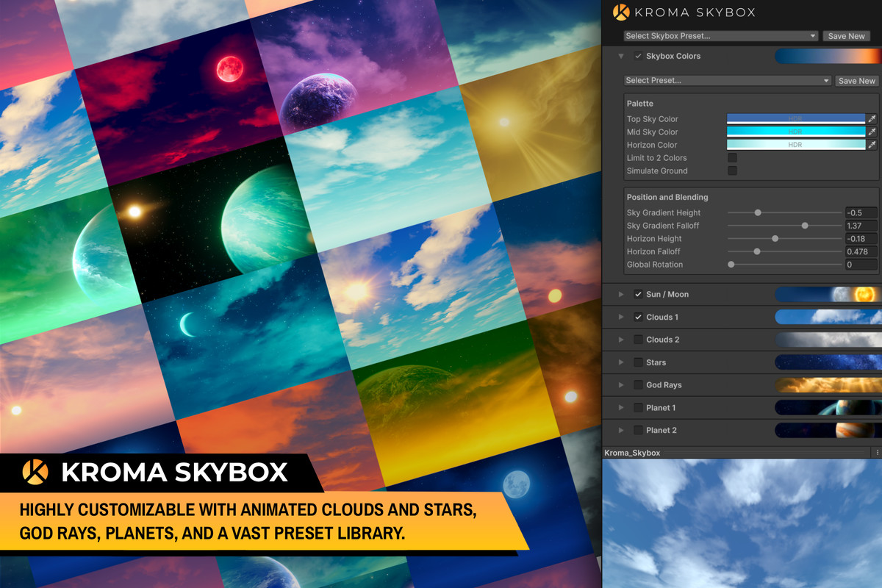The height and width of the screenshot is (588, 882).
Task: Click Save New beside the Select Preset dropdown
Action: (x=856, y=81)
